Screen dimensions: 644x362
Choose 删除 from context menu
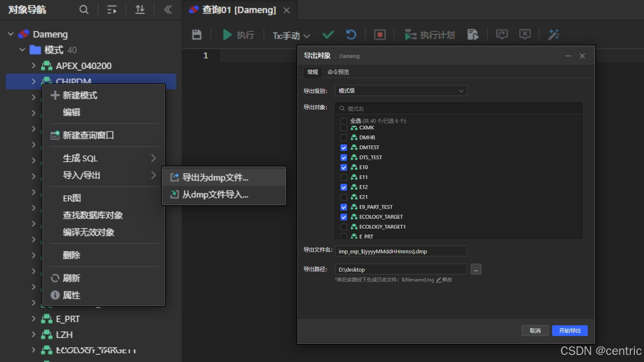pyautogui.click(x=104, y=255)
